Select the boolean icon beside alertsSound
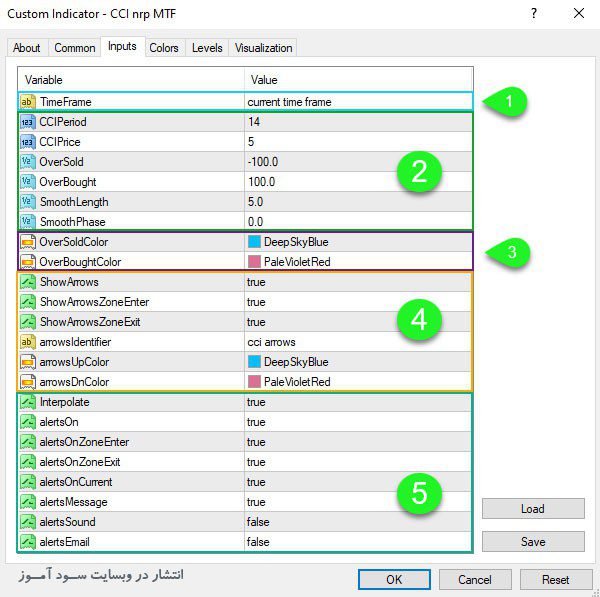This screenshot has height=597, width=600. click(28, 522)
